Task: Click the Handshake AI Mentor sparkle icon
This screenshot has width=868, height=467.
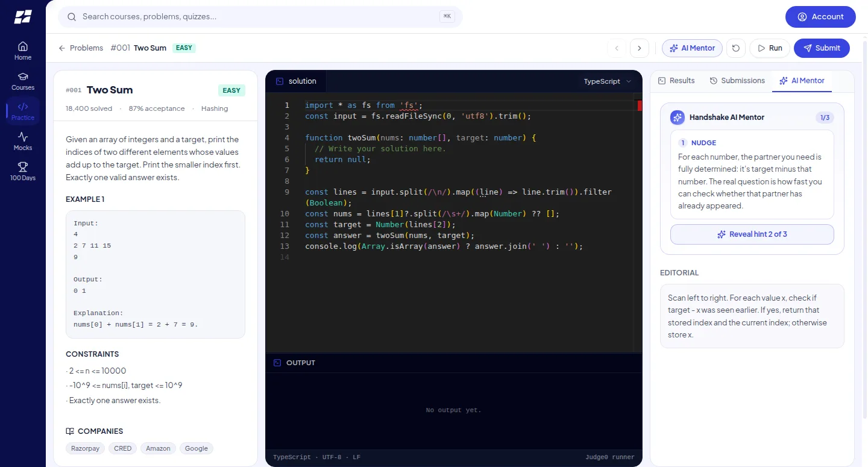Action: click(x=678, y=118)
